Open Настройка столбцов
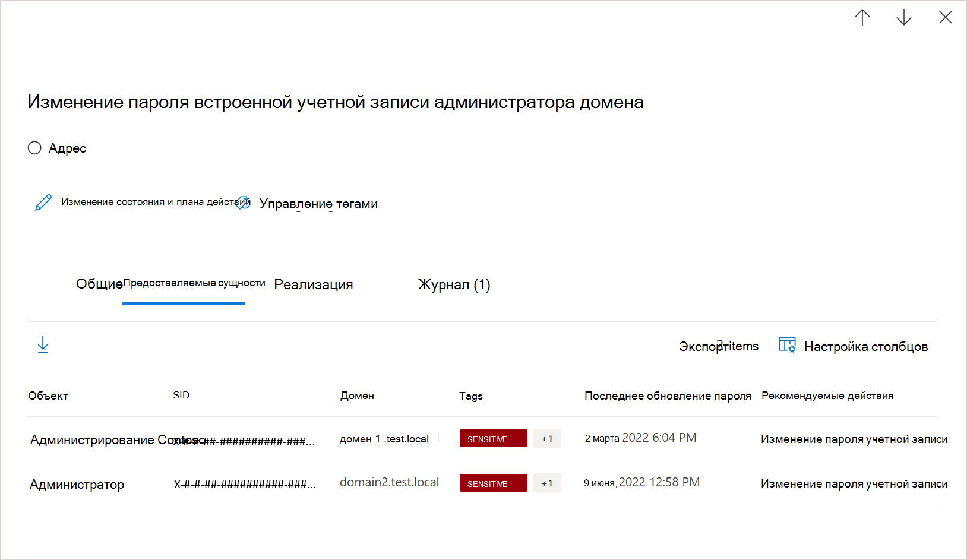 tap(866, 347)
